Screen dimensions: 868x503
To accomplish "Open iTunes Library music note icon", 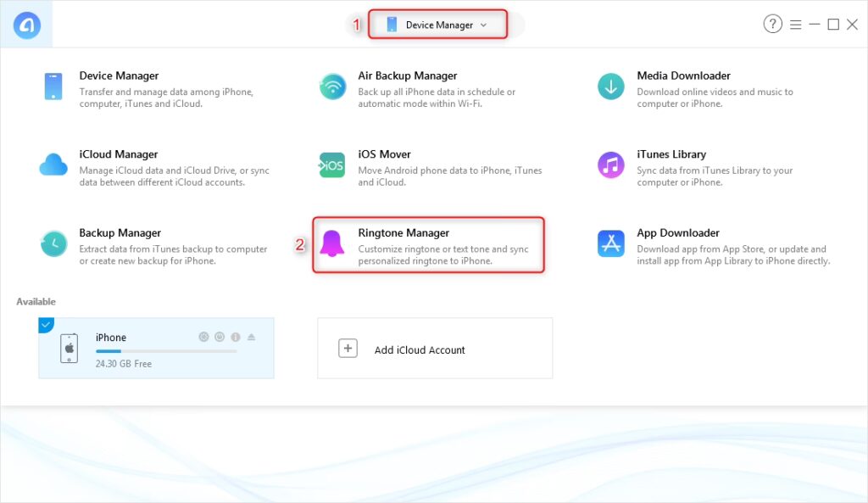I will [610, 165].
